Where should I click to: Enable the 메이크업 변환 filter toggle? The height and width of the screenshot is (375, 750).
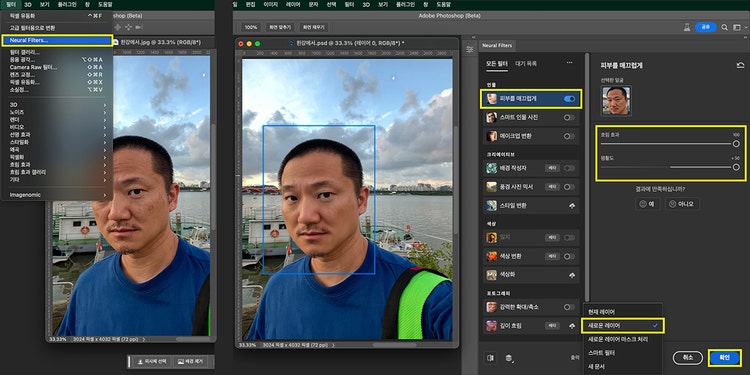point(569,136)
